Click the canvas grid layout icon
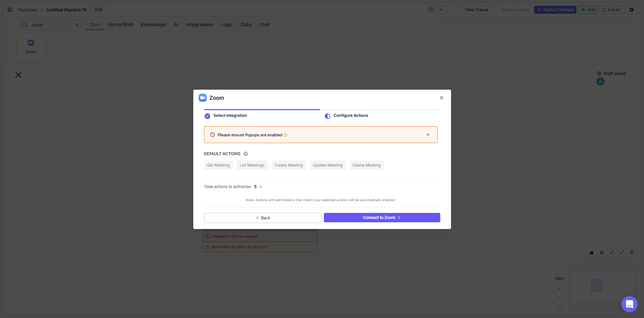The image size is (644, 318). pos(602,253)
